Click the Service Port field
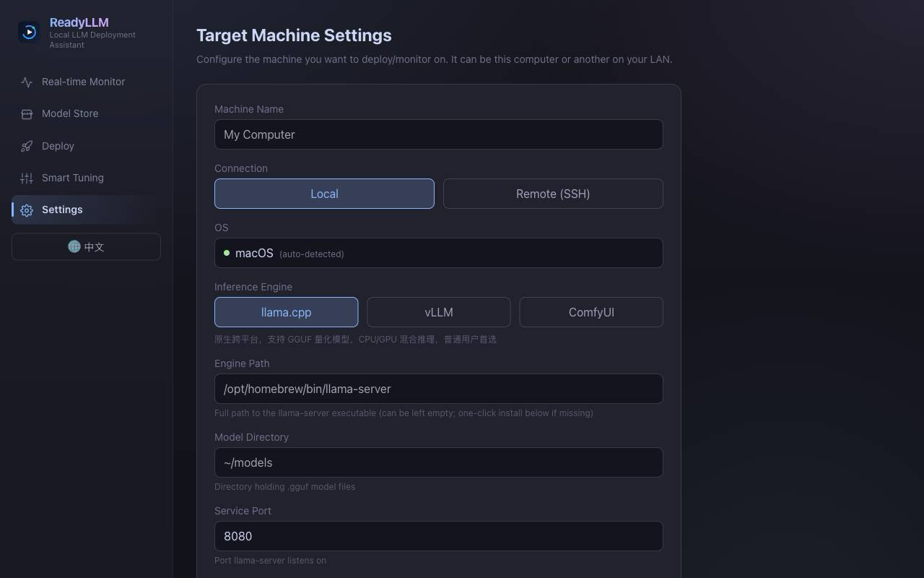 click(439, 536)
